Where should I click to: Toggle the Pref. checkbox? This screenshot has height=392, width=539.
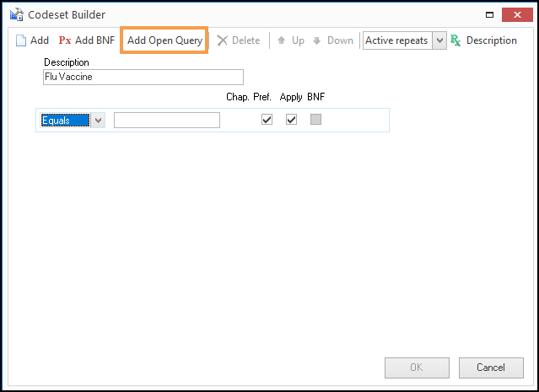[x=267, y=120]
